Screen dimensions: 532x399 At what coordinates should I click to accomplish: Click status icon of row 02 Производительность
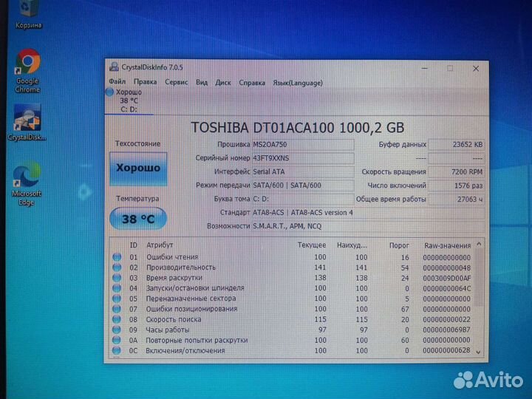point(117,267)
